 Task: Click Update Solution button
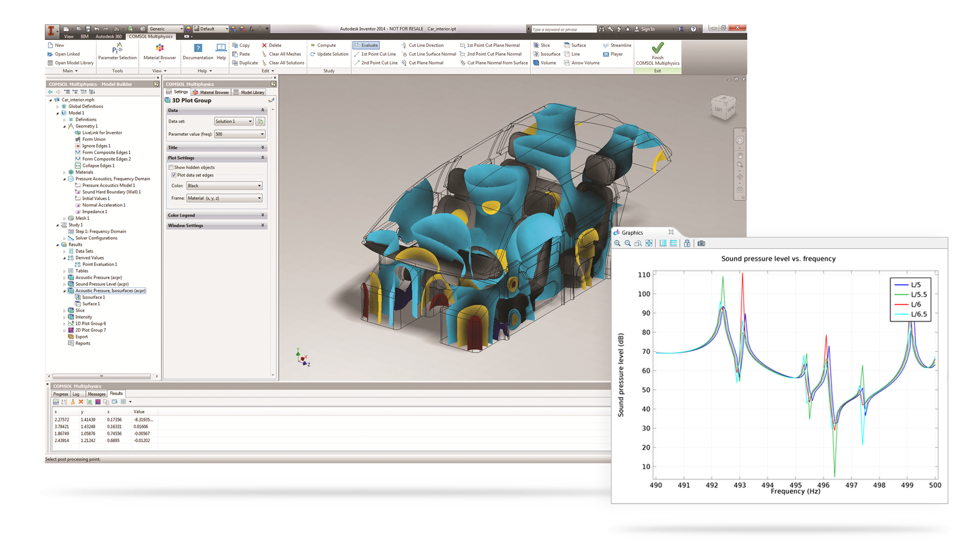pos(329,54)
